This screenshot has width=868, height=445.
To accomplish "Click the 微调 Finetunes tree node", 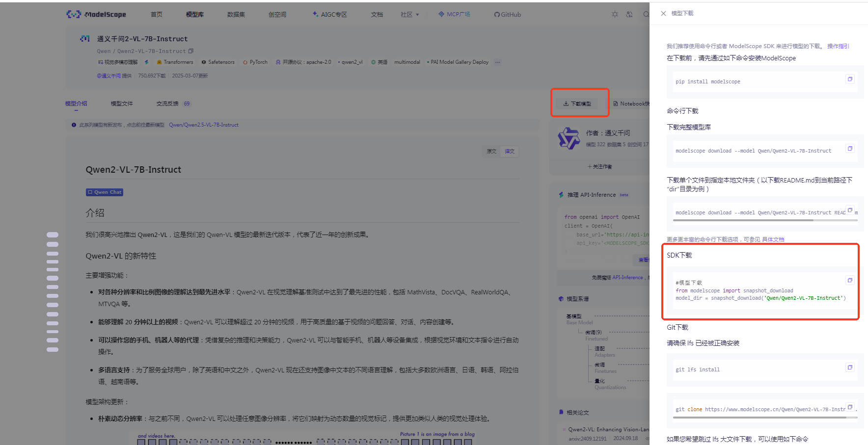I will [x=605, y=367].
